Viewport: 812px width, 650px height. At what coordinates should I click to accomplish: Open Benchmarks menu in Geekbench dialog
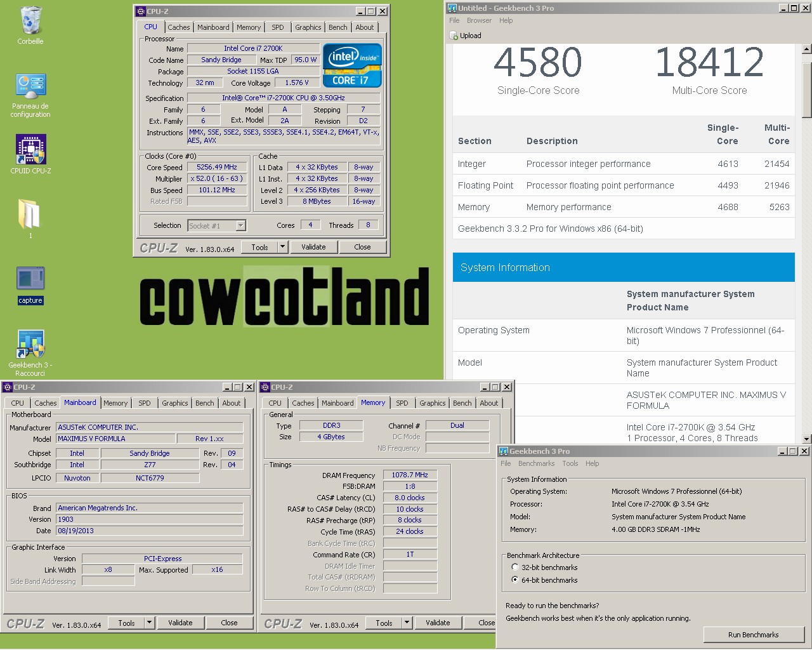[x=536, y=463]
